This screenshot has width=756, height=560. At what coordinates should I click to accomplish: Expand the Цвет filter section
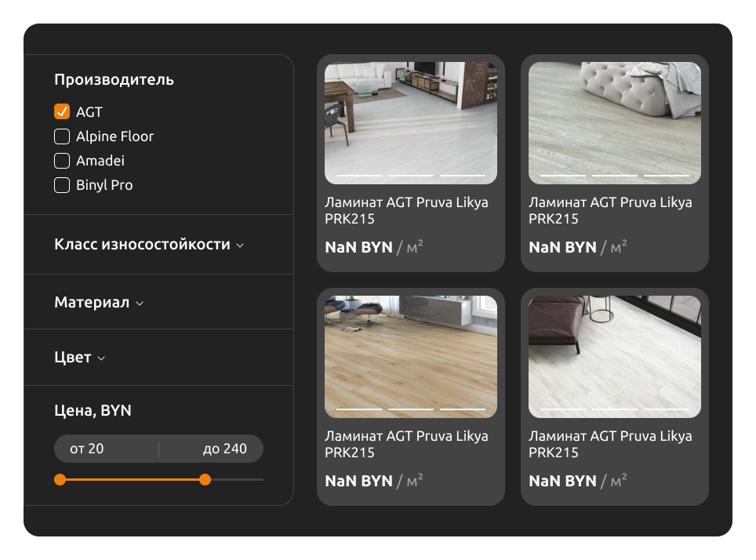pyautogui.click(x=79, y=358)
